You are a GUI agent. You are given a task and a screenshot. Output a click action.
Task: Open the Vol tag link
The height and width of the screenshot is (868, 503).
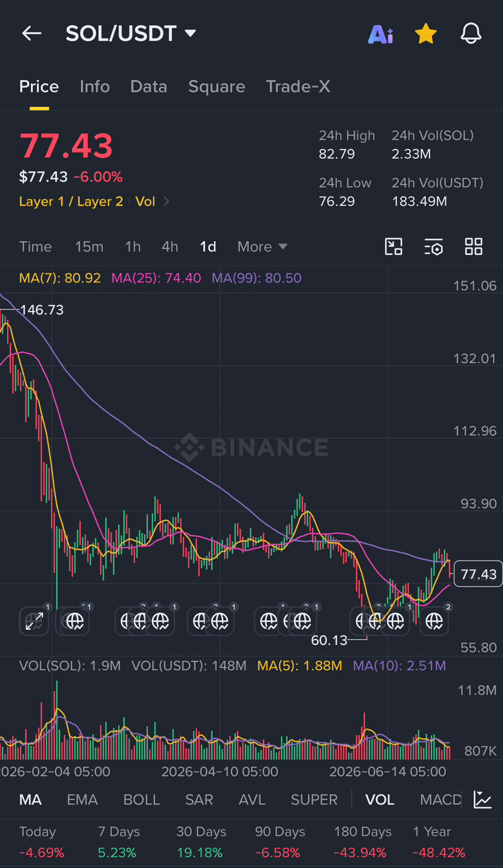(145, 202)
